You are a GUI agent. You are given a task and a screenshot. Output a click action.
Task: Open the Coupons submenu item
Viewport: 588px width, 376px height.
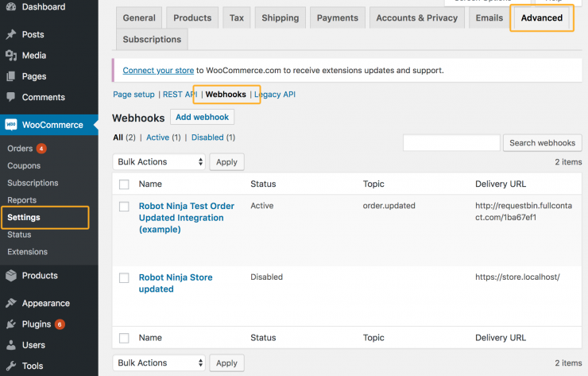coord(24,165)
